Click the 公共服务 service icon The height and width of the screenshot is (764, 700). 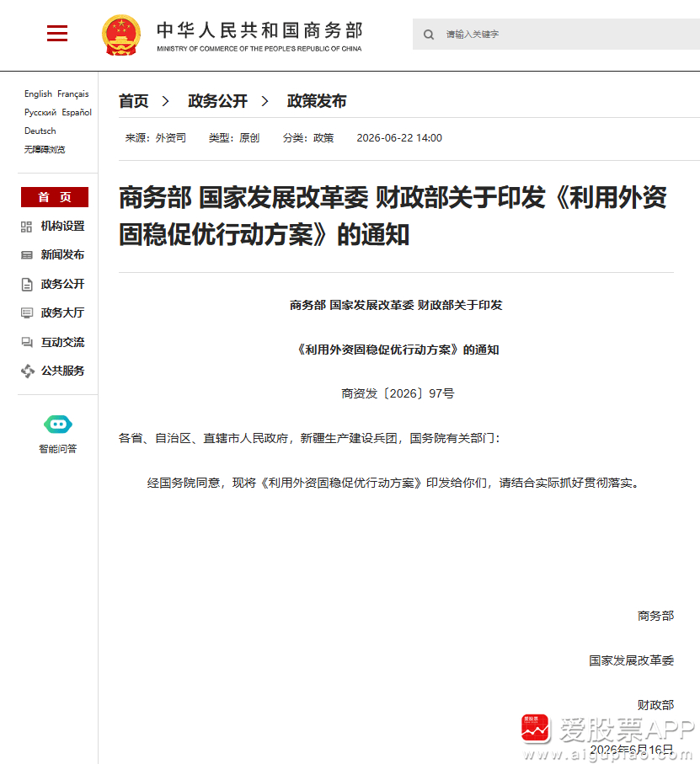(x=28, y=371)
